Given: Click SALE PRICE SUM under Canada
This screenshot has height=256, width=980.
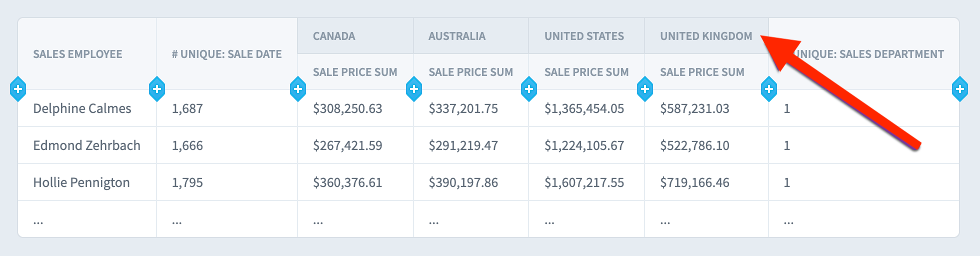Looking at the screenshot, I should click(355, 72).
